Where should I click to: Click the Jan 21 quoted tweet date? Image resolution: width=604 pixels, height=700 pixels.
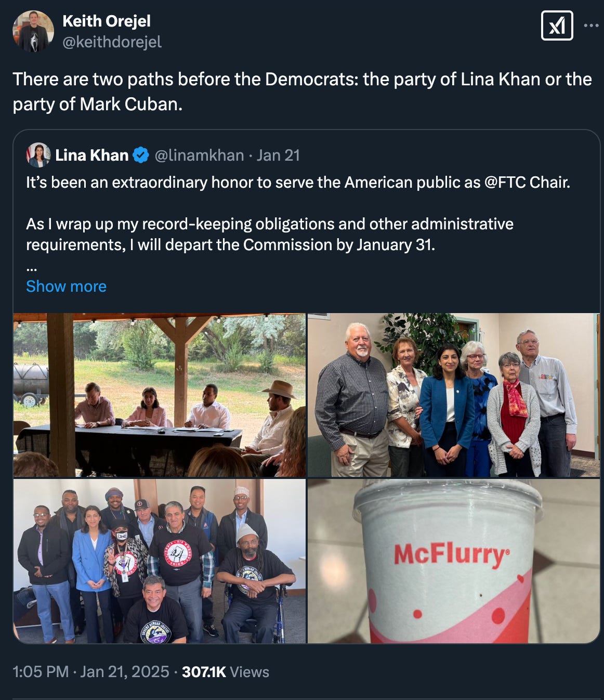coord(278,155)
